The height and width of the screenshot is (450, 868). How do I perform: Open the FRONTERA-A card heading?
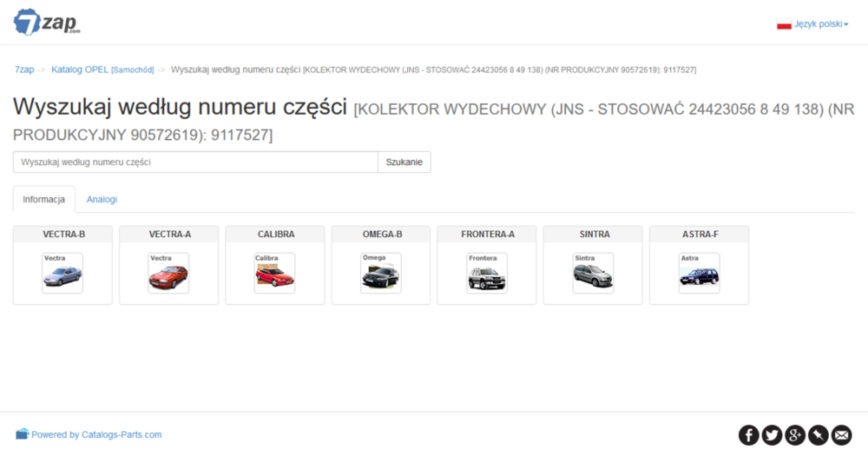click(488, 235)
